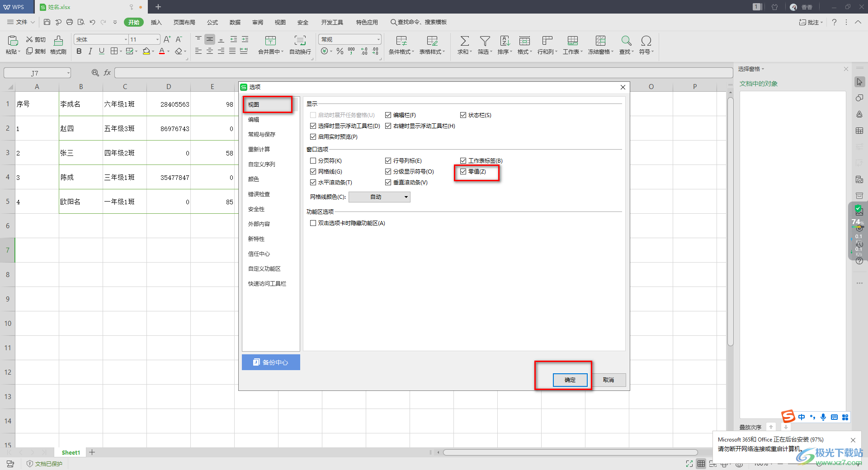
Task: Click the percent style icon
Action: pos(340,52)
